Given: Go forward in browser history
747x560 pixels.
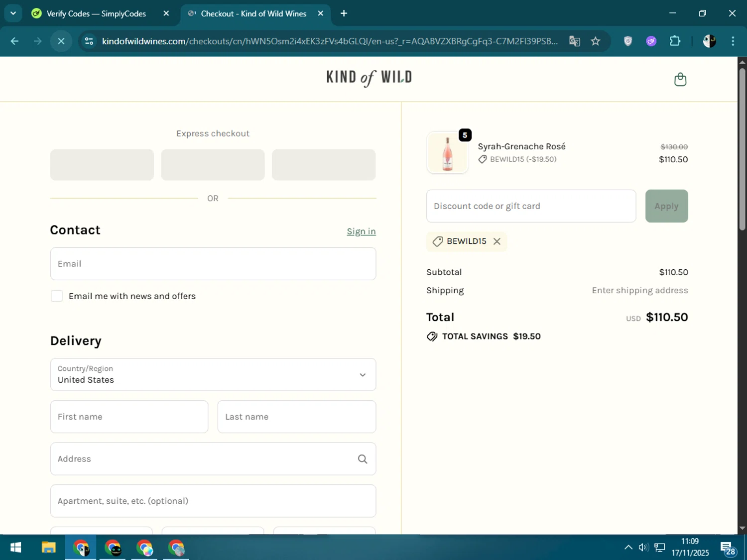Looking at the screenshot, I should 38,41.
